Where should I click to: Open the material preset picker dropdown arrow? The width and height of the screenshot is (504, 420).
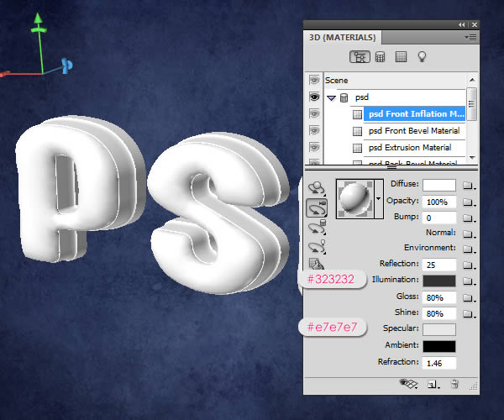379,199
